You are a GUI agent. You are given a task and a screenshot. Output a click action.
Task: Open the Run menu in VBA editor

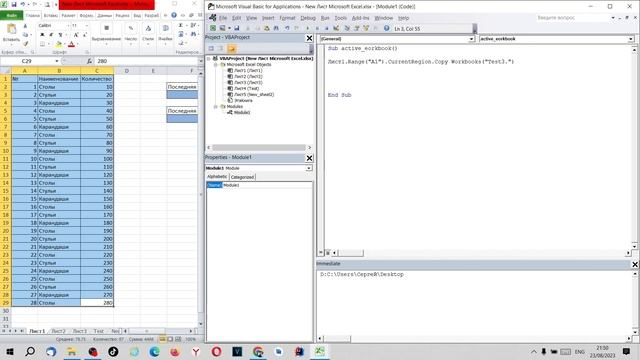click(325, 18)
